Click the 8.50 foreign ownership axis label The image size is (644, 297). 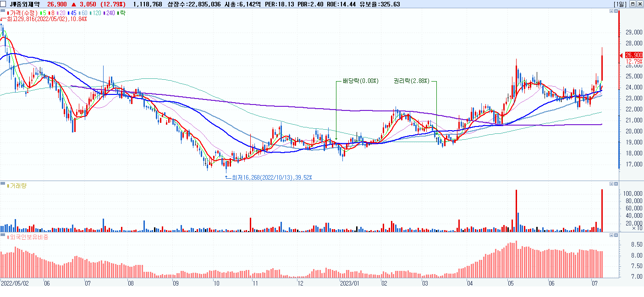pyautogui.click(x=636, y=245)
